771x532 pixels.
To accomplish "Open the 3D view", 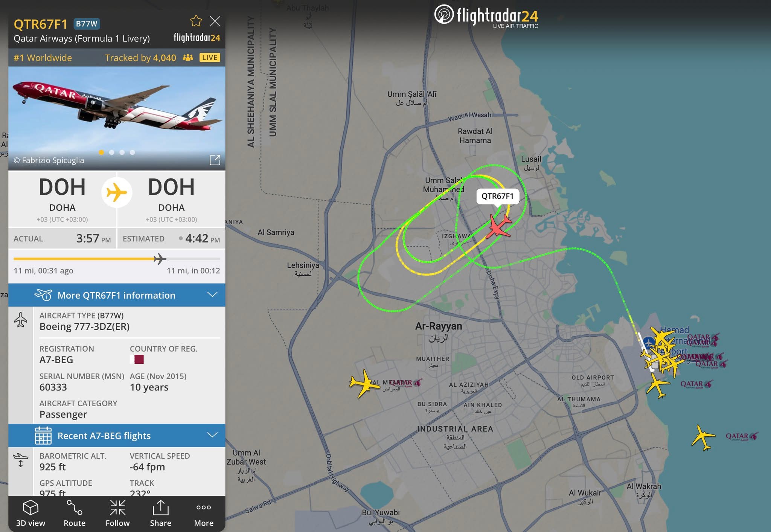I will coord(30,514).
